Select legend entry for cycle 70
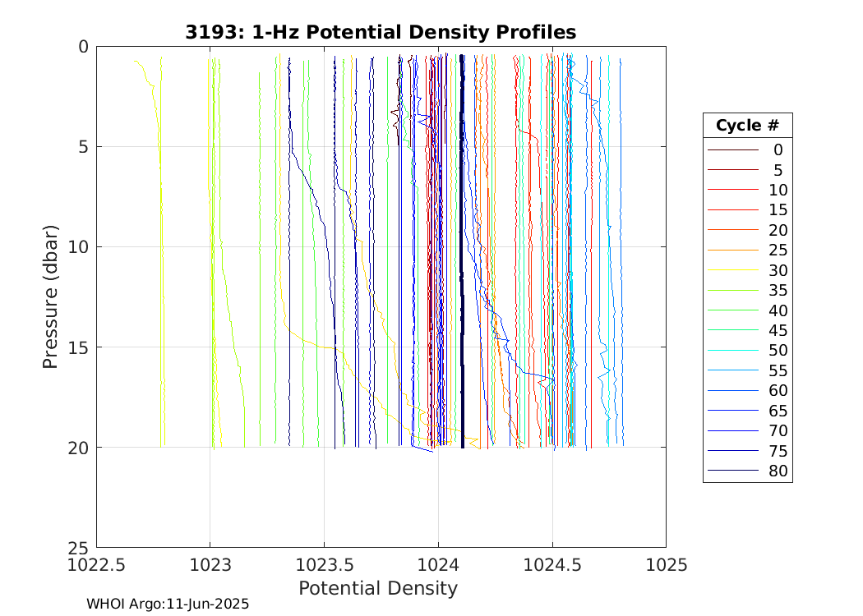Image resolution: width=863 pixels, height=616 pixels. [747, 430]
